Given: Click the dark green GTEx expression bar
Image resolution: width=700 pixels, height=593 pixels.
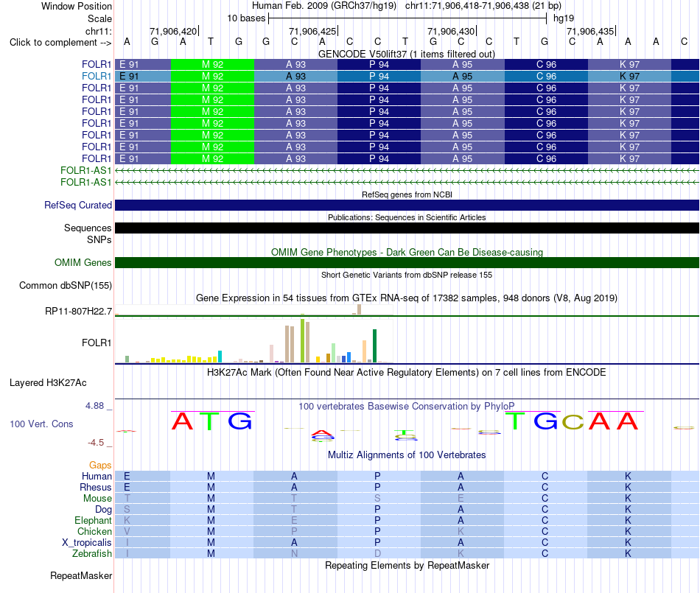Looking at the screenshot, I should 374,345.
